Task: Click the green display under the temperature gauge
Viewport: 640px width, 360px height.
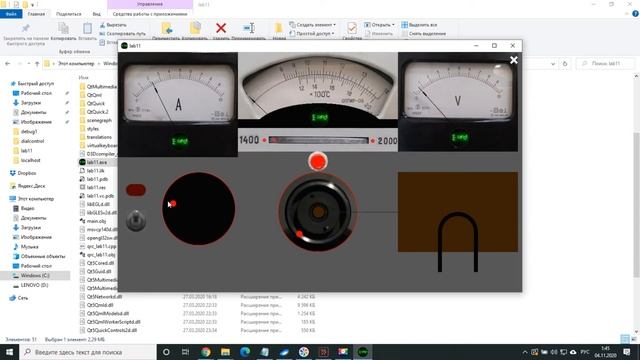Action: pyautogui.click(x=320, y=118)
